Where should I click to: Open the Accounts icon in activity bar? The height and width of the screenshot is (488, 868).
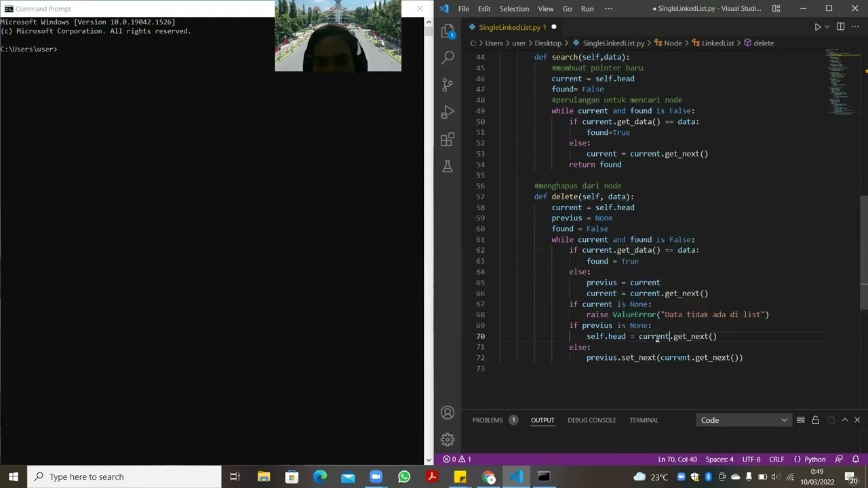click(448, 413)
